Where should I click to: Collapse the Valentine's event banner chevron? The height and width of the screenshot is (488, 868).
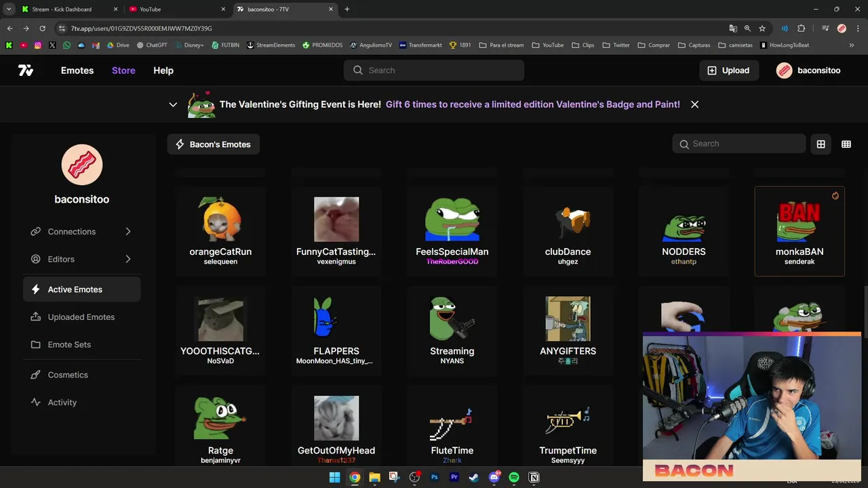pos(173,104)
